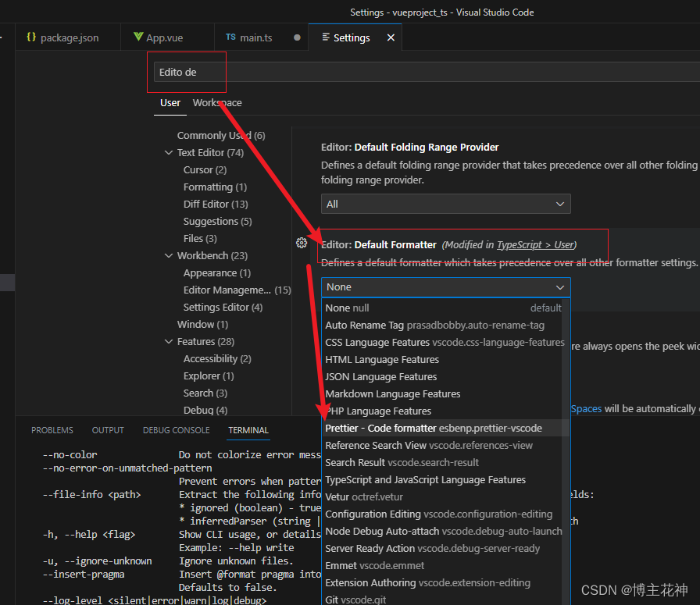Image resolution: width=700 pixels, height=605 pixels.
Task: Choose Search Result vscode.search-result option
Action: tap(443, 463)
